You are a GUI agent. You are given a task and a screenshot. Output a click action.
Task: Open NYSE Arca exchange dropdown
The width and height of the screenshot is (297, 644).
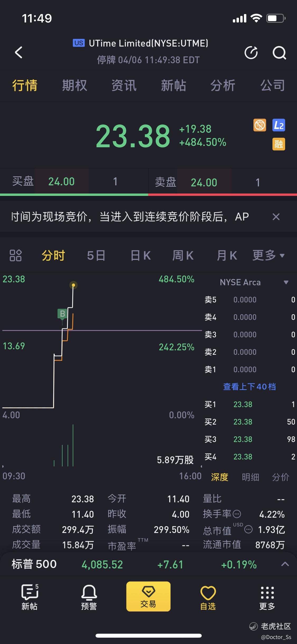254,282
